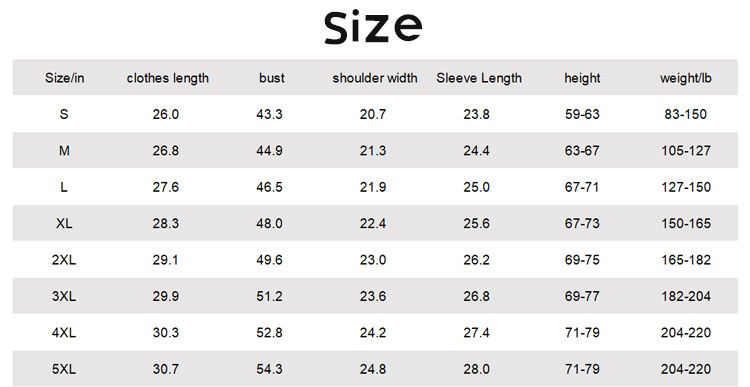Select sleeve length value 28.0

point(476,369)
